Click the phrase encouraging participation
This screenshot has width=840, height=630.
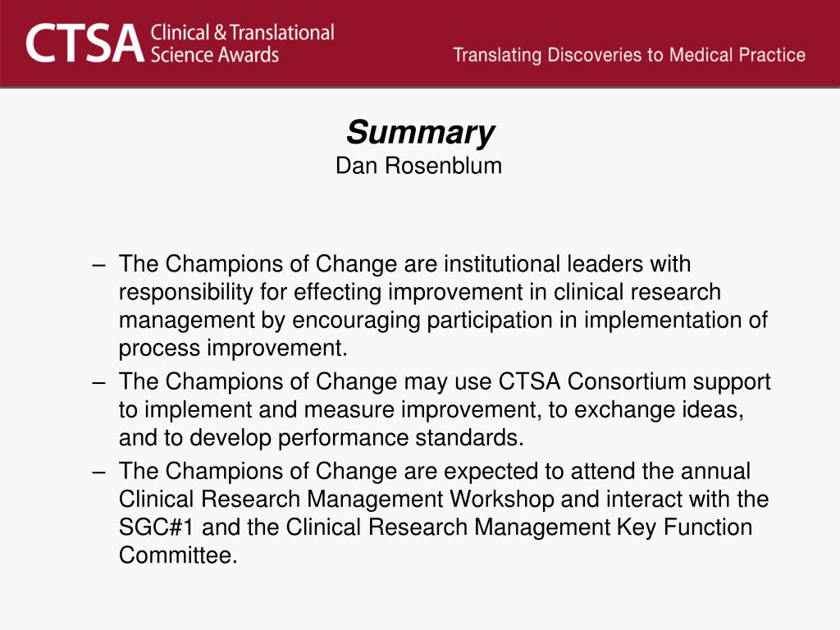(x=434, y=321)
